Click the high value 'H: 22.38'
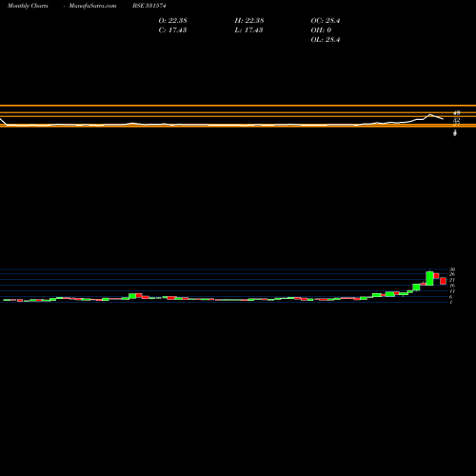476x476 pixels. tap(249, 21)
